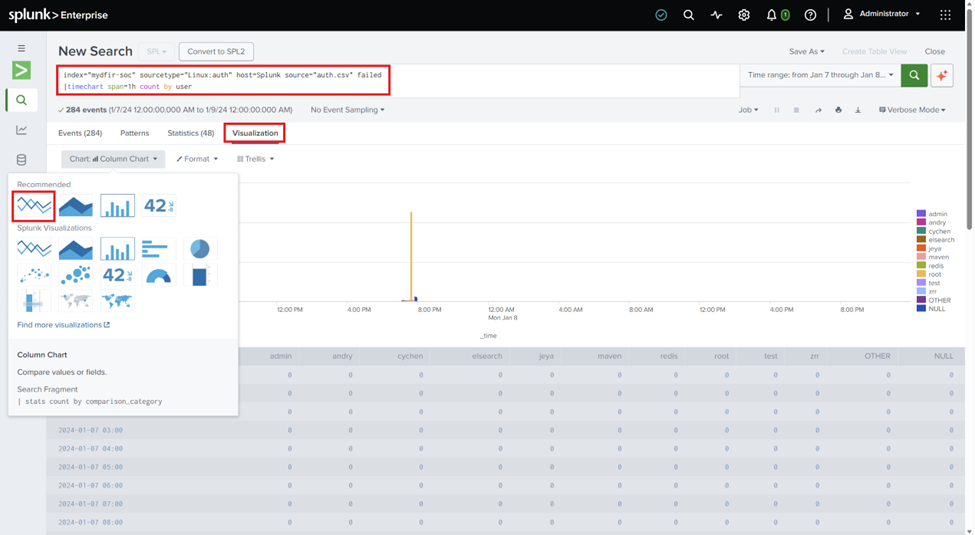
Task: Pick the Cluster Map visualization
Action: tap(75, 301)
